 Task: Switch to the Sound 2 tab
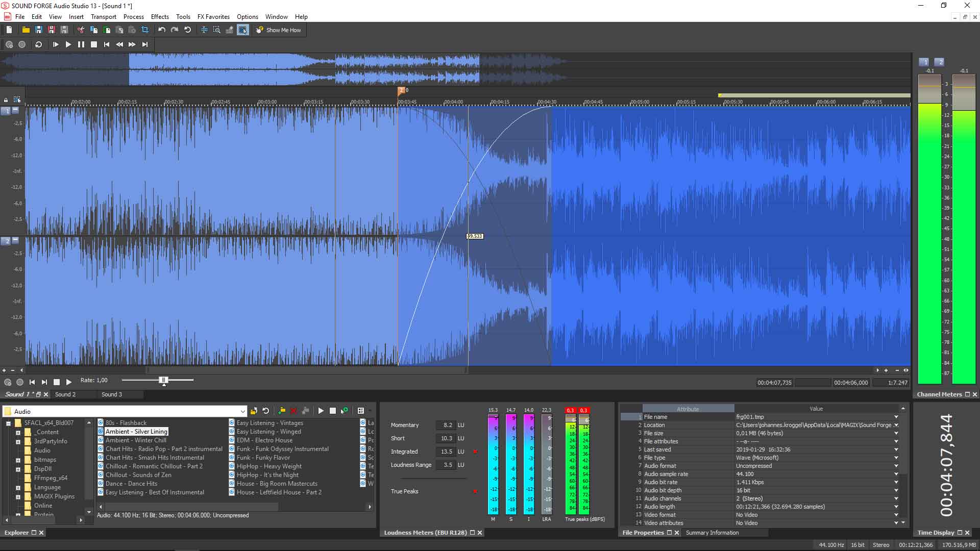point(65,394)
